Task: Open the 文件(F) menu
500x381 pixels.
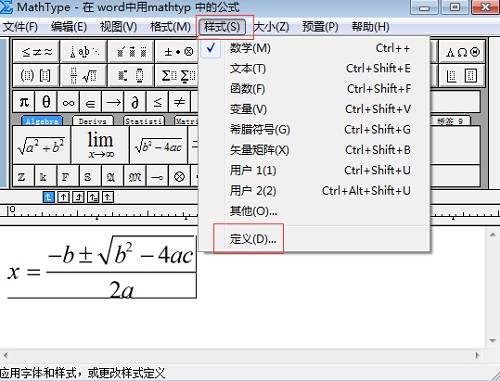Action: 20,27
